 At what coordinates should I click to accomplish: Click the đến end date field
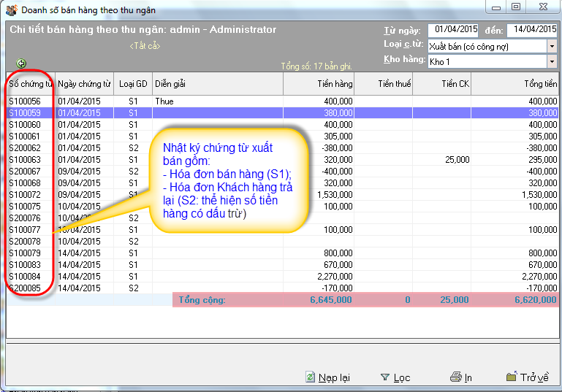(531, 30)
